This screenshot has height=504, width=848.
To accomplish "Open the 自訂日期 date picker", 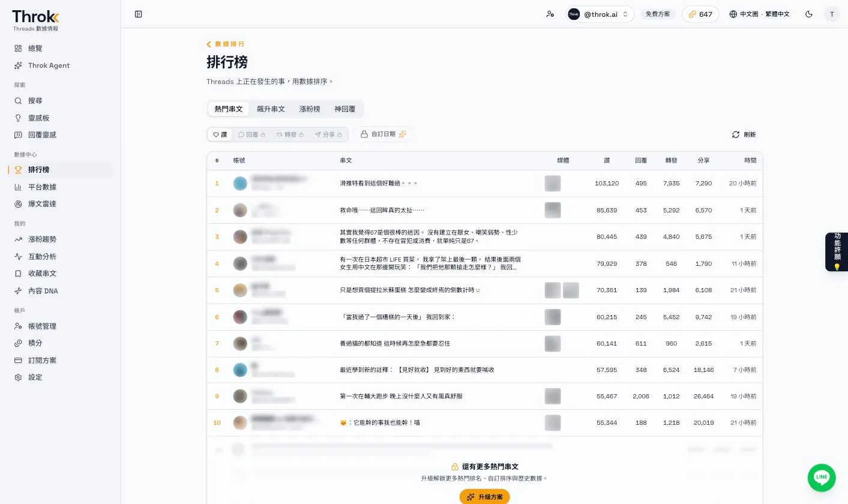I will [x=383, y=134].
